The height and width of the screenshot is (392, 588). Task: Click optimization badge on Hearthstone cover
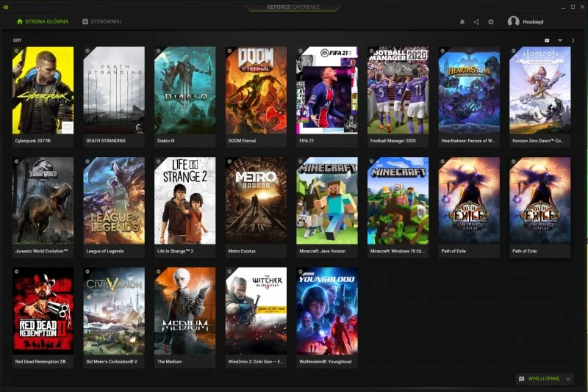click(442, 51)
